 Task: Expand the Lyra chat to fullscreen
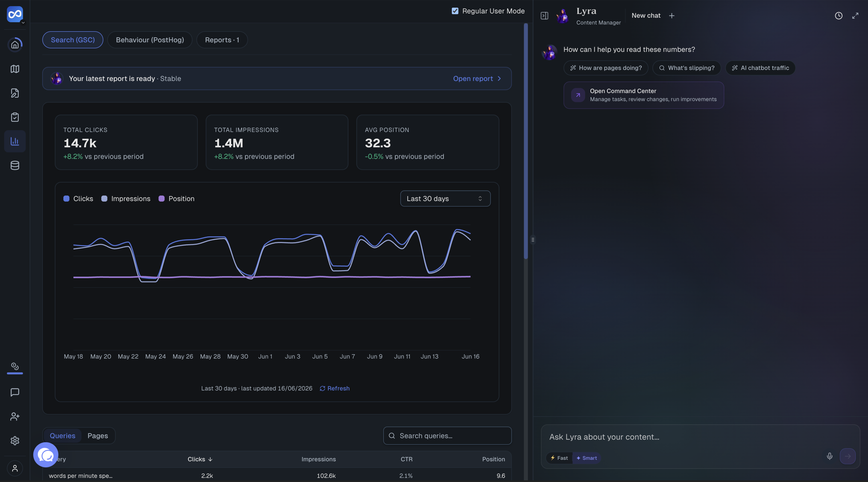855,16
